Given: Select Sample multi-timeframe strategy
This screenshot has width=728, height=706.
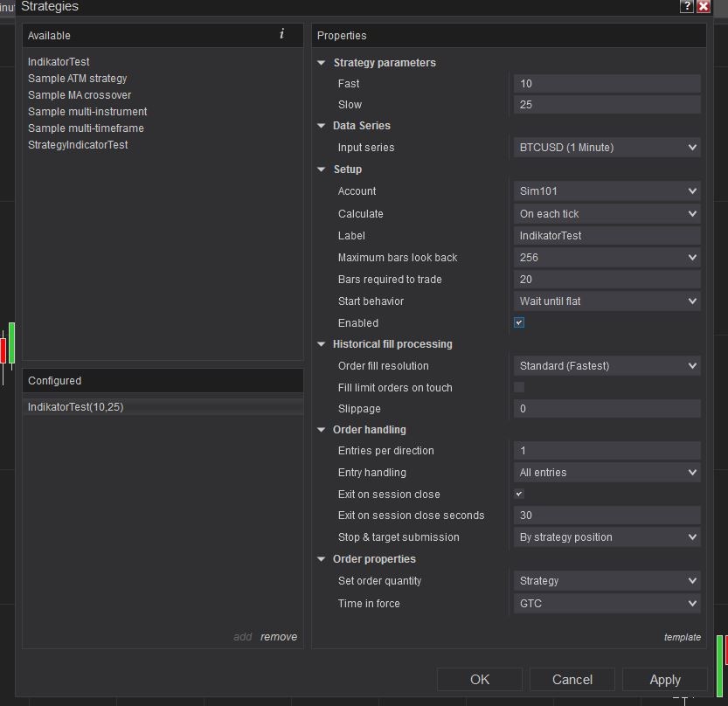Looking at the screenshot, I should click(86, 128).
